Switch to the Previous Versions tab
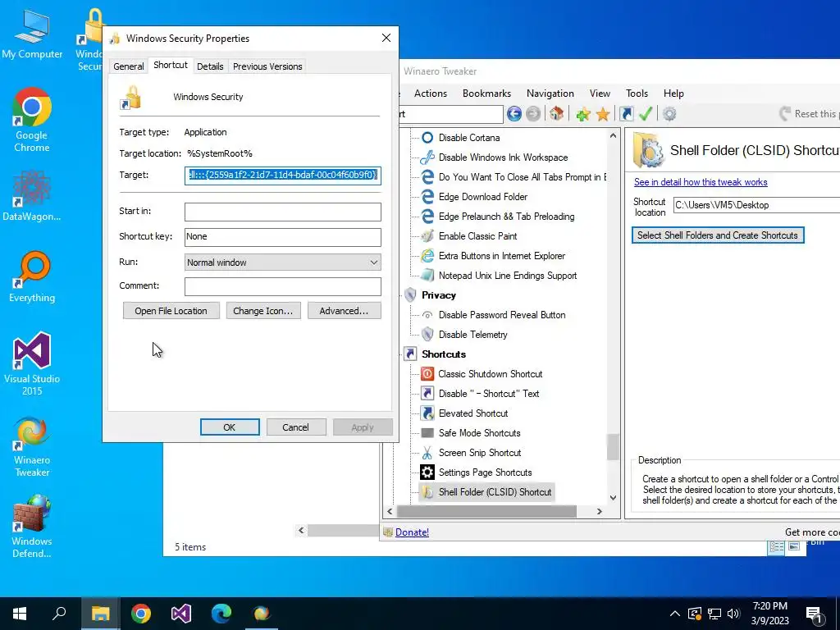The height and width of the screenshot is (630, 840). click(x=267, y=66)
